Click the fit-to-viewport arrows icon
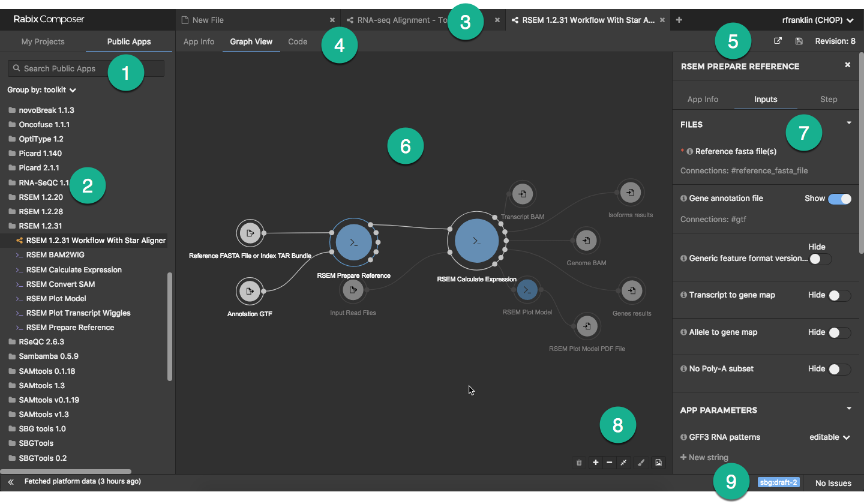 (x=624, y=463)
